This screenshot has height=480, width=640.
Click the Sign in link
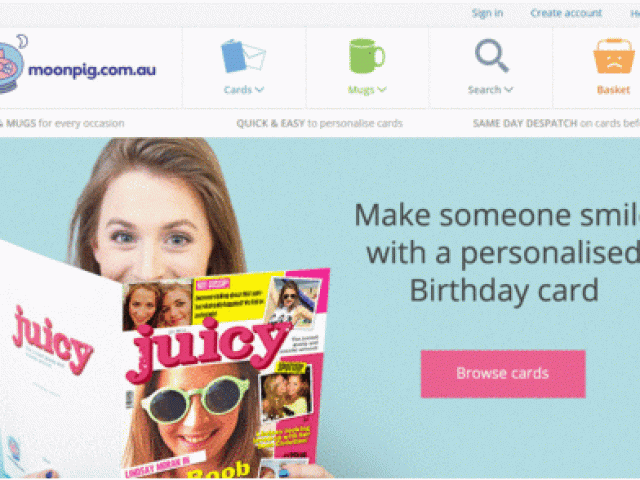click(487, 13)
